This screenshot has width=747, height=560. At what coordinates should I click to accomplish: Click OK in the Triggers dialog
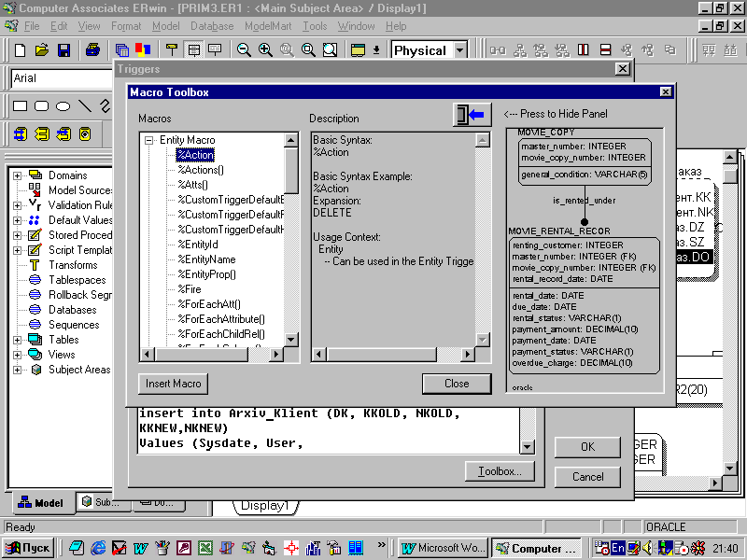click(587, 447)
